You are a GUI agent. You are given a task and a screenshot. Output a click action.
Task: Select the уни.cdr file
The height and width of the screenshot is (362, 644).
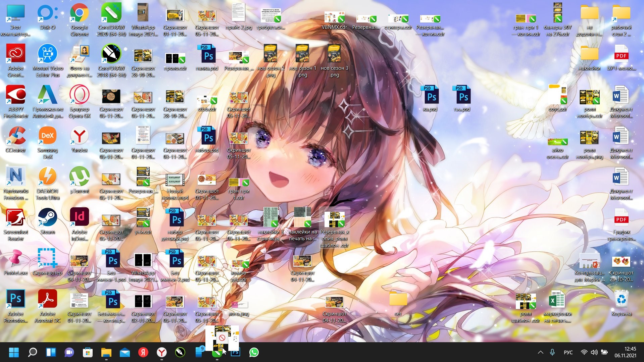(143, 221)
